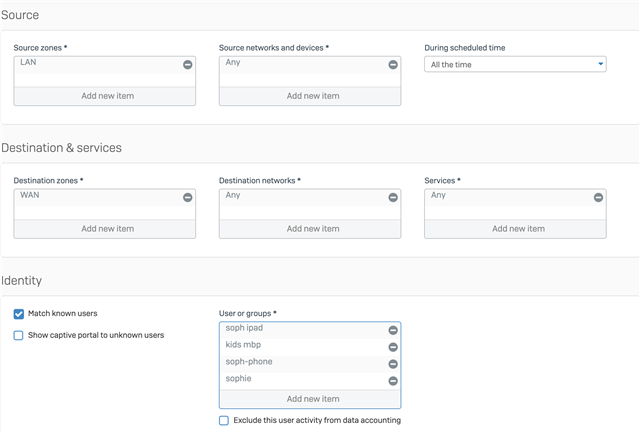Add new item to Source zones

point(107,96)
